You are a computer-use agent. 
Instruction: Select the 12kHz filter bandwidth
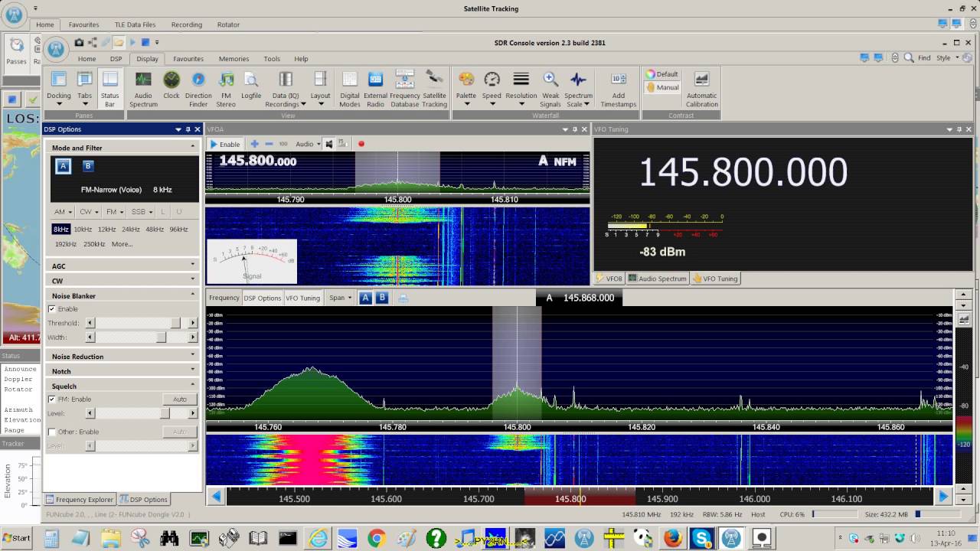106,230
